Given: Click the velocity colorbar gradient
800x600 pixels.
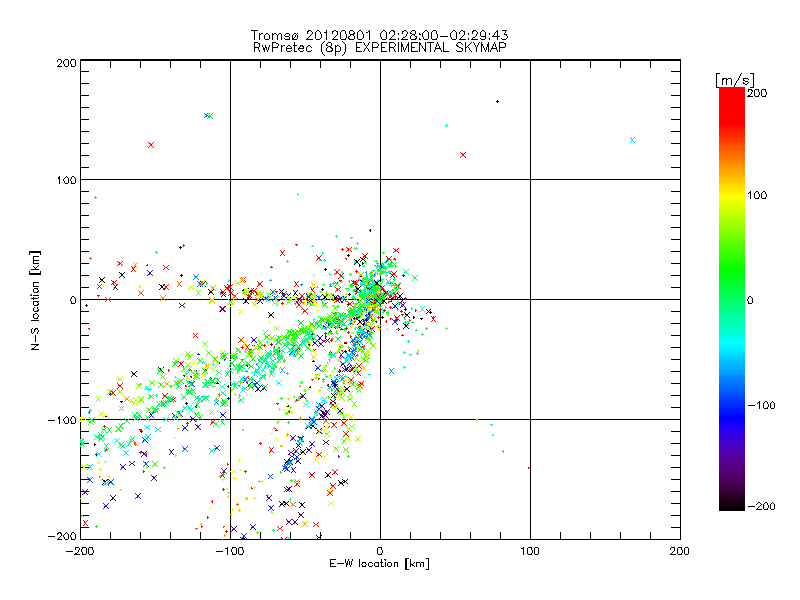Looking at the screenshot, I should coord(732,299).
